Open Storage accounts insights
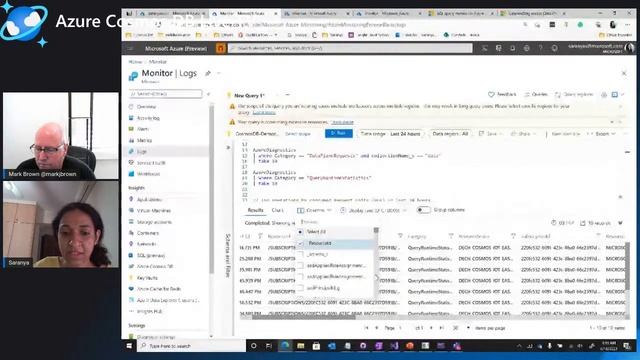The height and width of the screenshot is (360, 640). coord(154,222)
